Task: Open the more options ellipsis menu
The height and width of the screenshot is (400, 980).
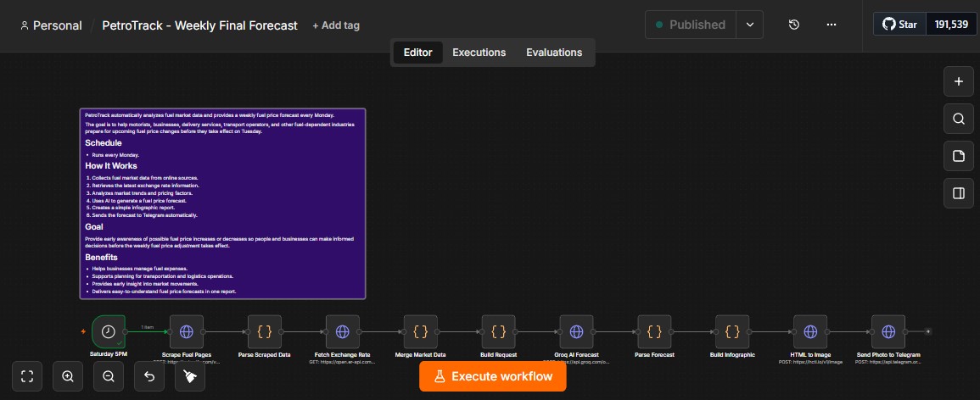Action: [832, 25]
